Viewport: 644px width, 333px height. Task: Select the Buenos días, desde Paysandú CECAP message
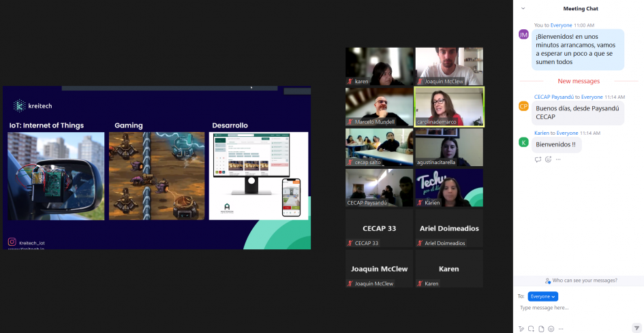578,113
